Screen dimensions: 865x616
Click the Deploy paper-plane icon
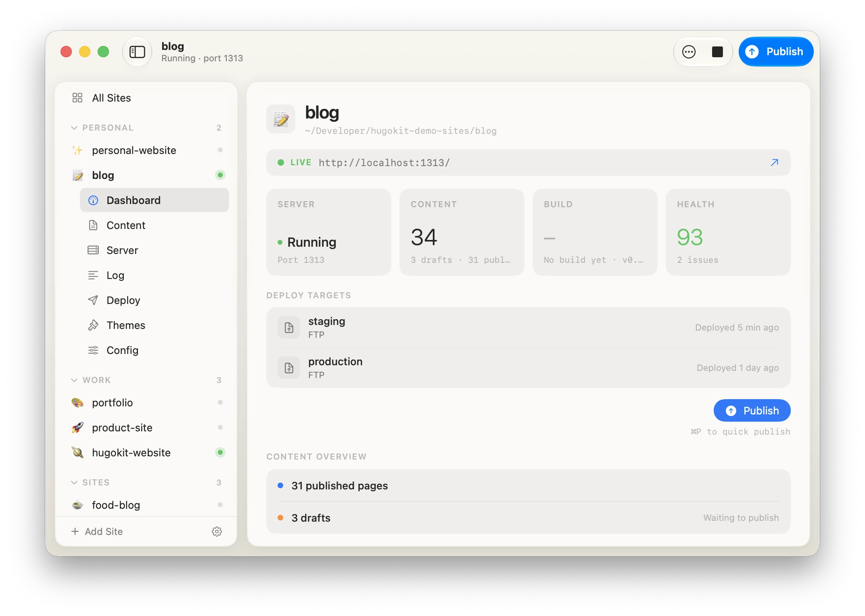pyautogui.click(x=93, y=300)
